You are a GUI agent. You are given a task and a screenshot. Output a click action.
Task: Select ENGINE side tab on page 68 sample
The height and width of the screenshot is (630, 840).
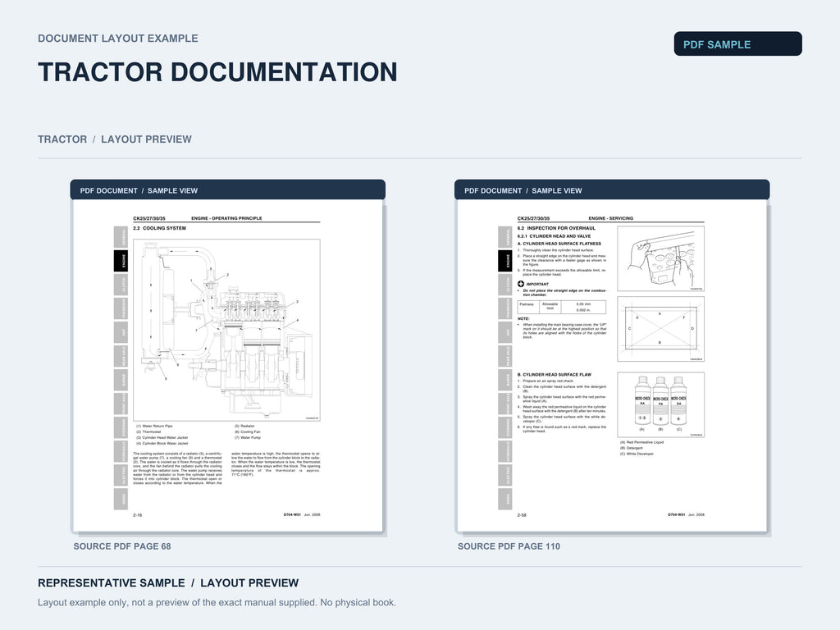pos(121,261)
